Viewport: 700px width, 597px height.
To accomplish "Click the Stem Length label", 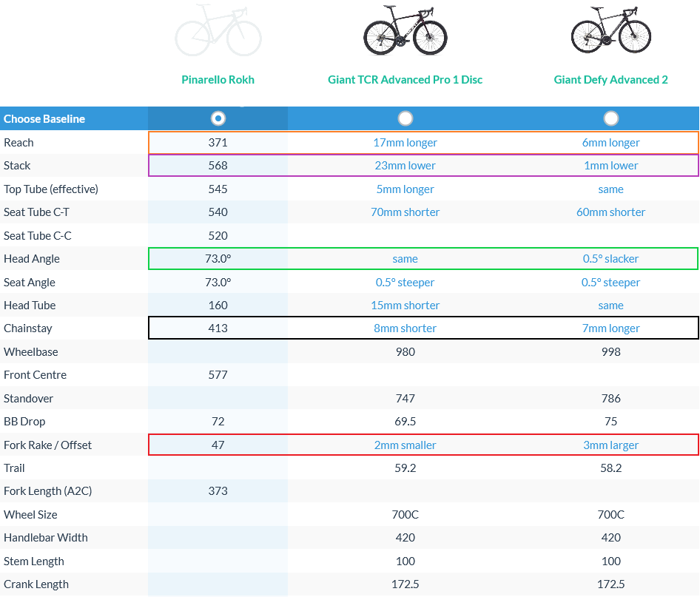I will coord(34,561).
